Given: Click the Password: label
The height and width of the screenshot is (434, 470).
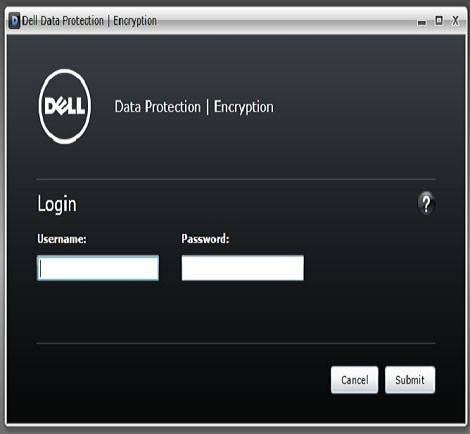Looking at the screenshot, I should pos(205,239).
